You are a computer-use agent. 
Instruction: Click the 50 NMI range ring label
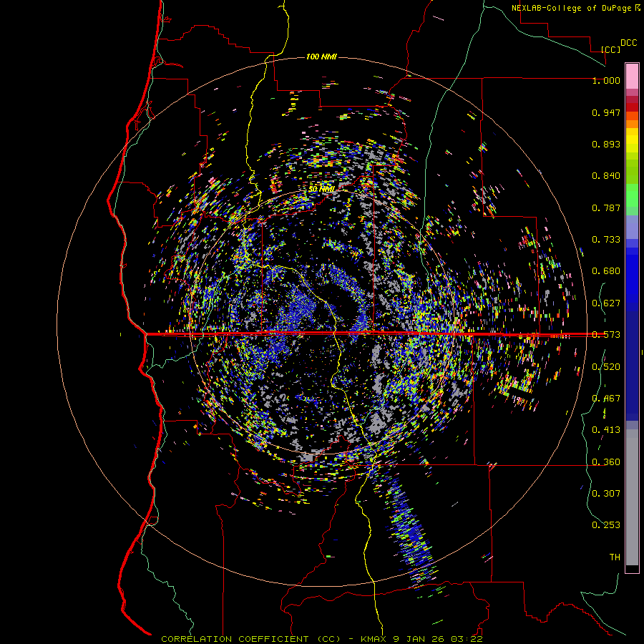coord(321,189)
